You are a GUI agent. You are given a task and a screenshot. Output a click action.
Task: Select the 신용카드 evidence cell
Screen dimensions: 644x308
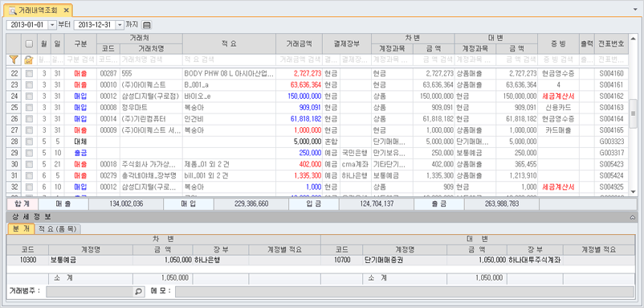coord(558,108)
